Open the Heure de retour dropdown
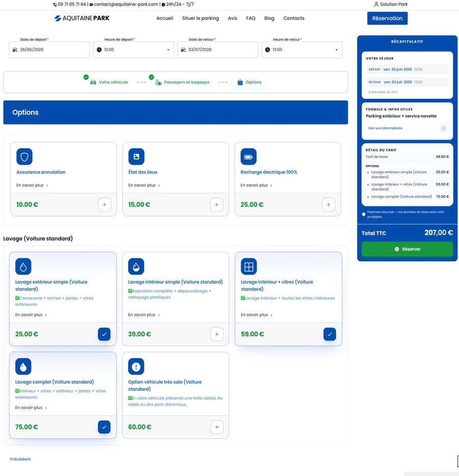459x476 pixels. coord(301,49)
